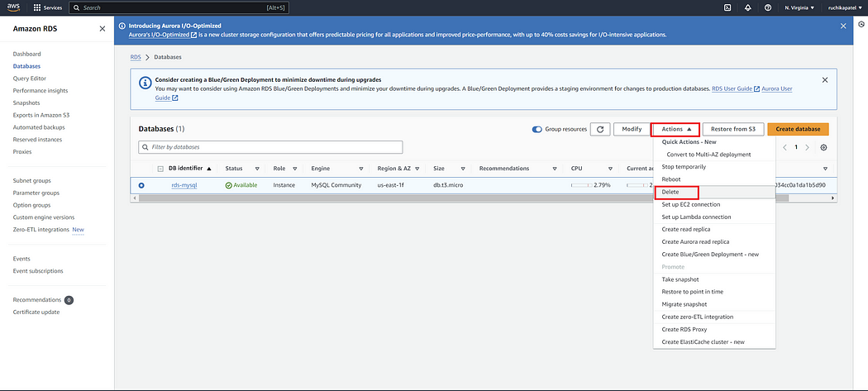Open the Services grid menu
Image resolution: width=868 pixels, height=391 pixels.
click(x=48, y=7)
